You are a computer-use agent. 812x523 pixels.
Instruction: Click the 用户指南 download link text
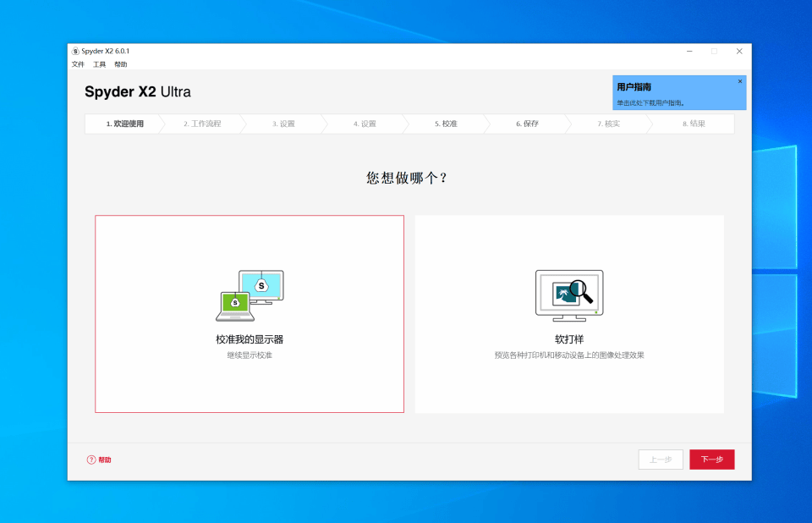650,103
